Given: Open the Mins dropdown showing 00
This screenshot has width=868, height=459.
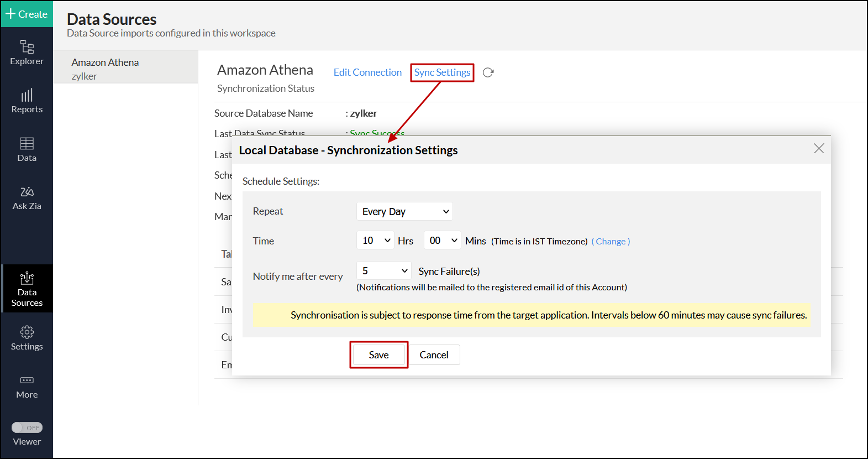Looking at the screenshot, I should click(x=442, y=241).
